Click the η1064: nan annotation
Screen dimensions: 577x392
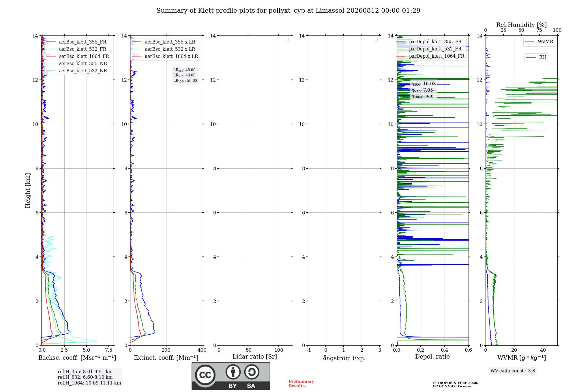(x=422, y=96)
